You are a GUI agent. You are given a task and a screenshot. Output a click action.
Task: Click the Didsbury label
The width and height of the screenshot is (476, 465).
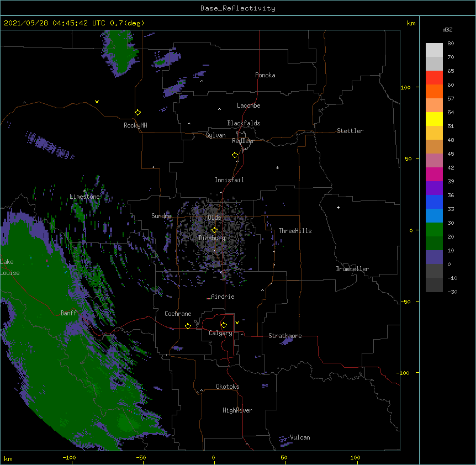tap(212, 238)
